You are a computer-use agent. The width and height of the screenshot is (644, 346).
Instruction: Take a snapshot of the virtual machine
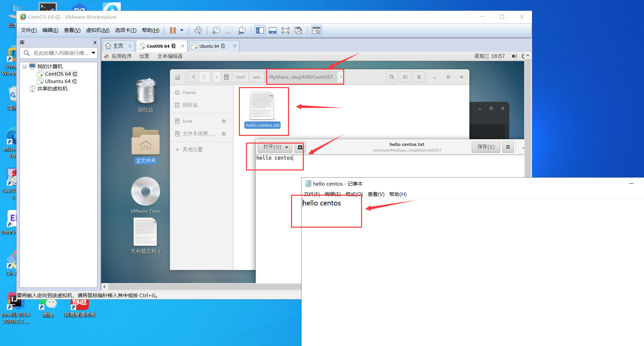coord(216,30)
